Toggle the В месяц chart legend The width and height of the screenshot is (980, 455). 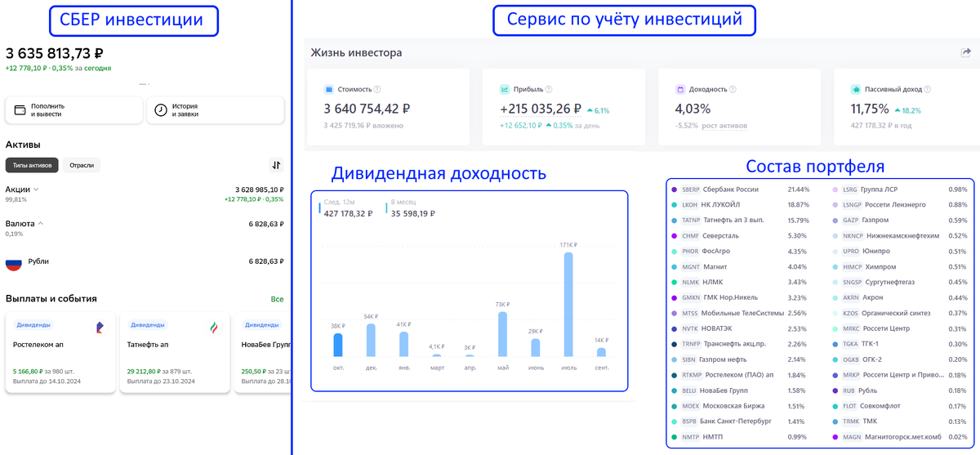coord(412,208)
